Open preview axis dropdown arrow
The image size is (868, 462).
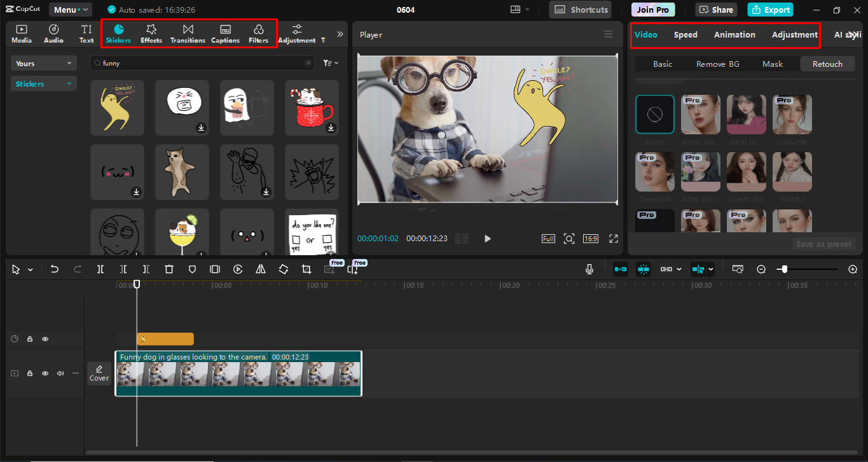(x=711, y=269)
